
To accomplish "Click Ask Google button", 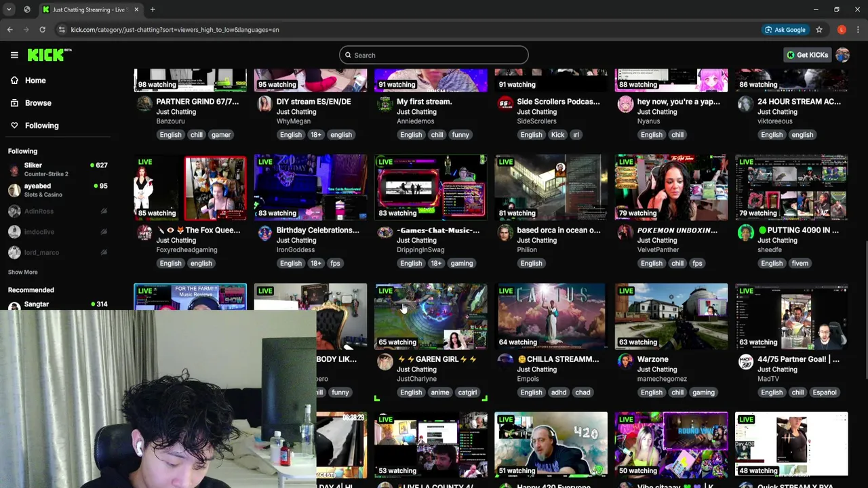I will (785, 30).
